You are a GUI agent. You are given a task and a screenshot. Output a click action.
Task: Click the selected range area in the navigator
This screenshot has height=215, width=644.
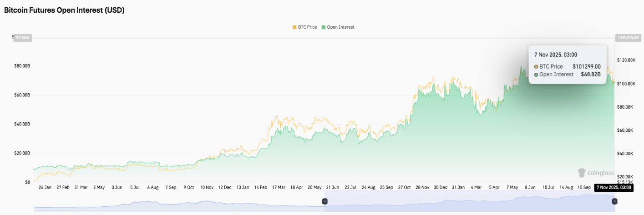pyautogui.click(x=469, y=201)
